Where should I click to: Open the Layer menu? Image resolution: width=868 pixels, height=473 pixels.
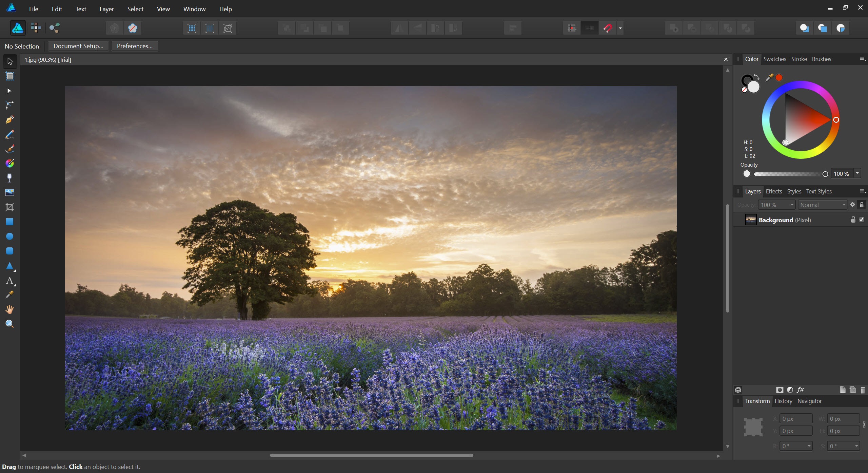click(x=106, y=9)
